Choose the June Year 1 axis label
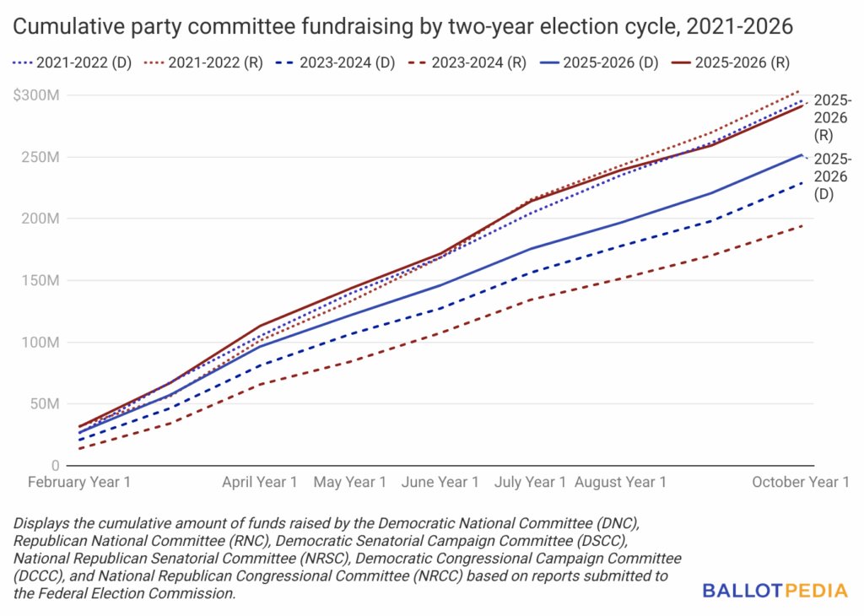 coord(441,482)
